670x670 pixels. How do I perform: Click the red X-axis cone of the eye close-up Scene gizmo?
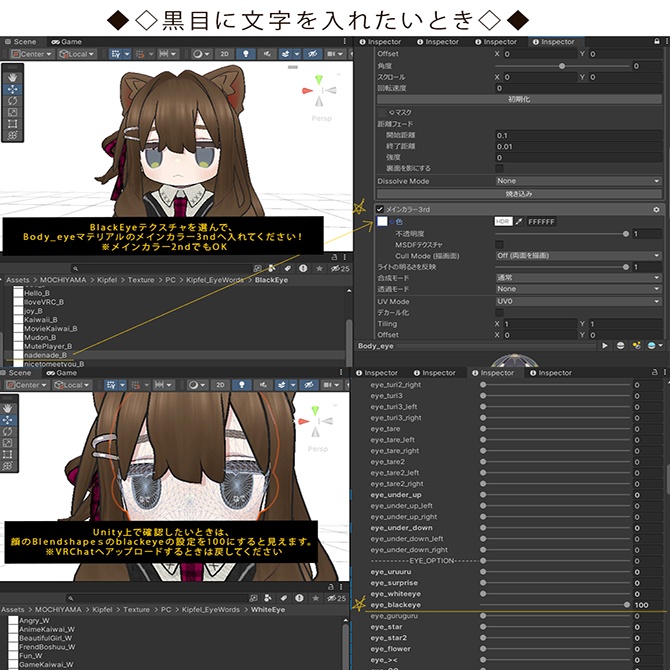coord(304,421)
